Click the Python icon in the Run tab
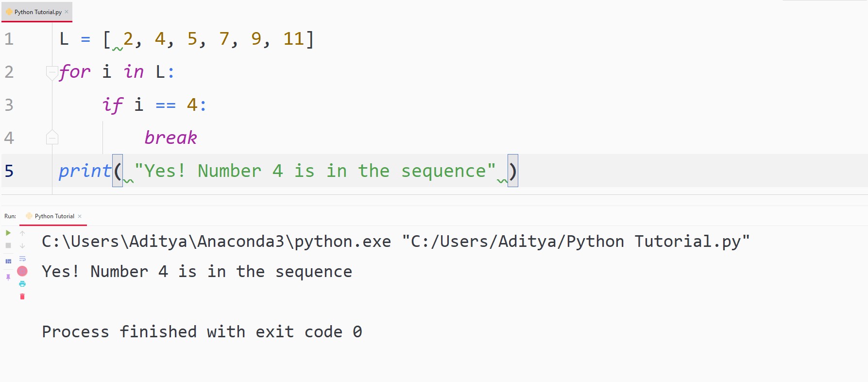868x382 pixels. click(29, 216)
